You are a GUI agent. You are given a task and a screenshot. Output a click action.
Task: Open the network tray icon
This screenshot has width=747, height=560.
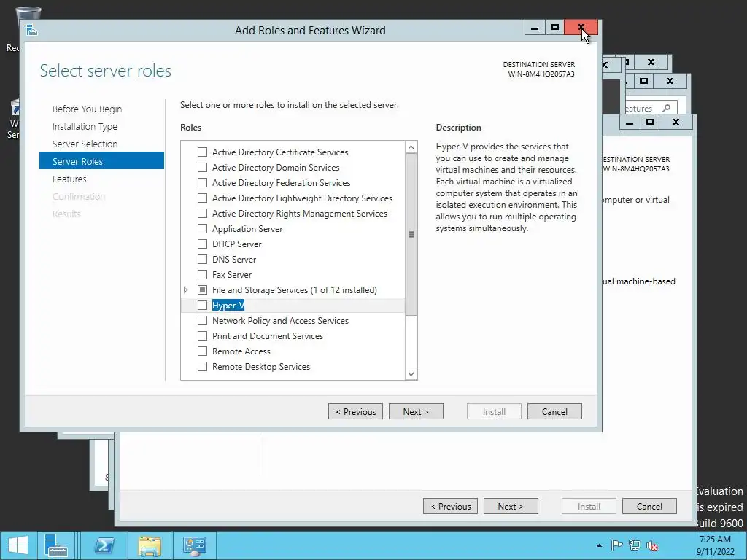(634, 545)
